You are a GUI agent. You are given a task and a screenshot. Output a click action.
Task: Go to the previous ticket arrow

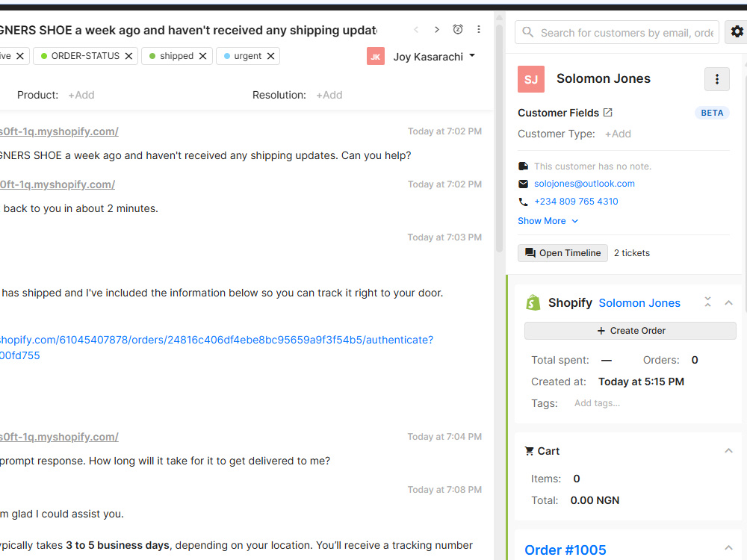416,30
